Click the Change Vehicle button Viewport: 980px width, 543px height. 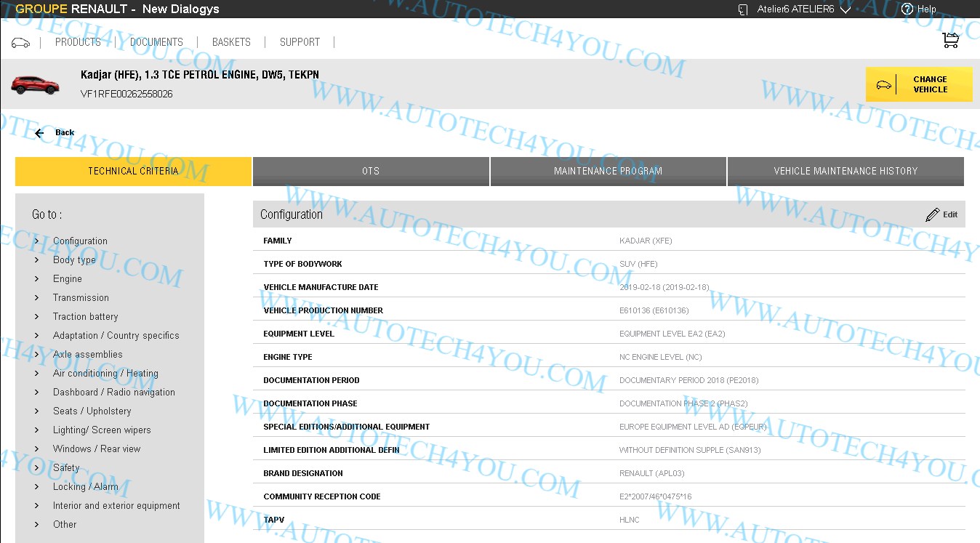coord(930,84)
